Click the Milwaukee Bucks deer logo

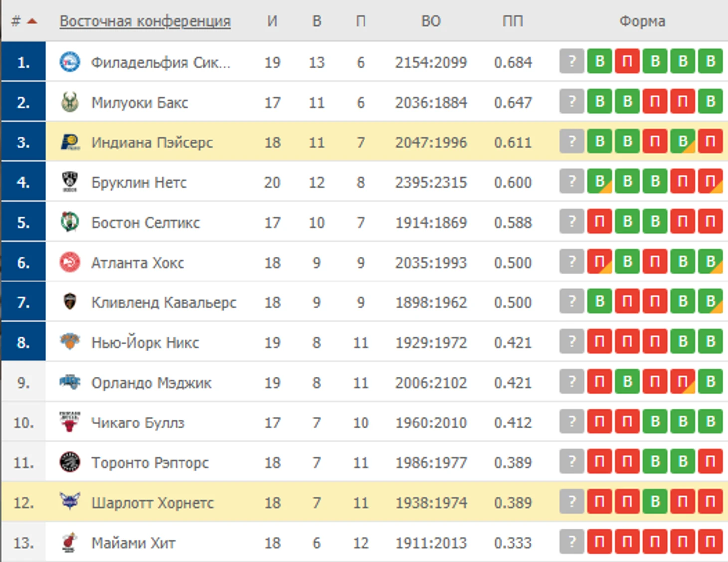(70, 102)
